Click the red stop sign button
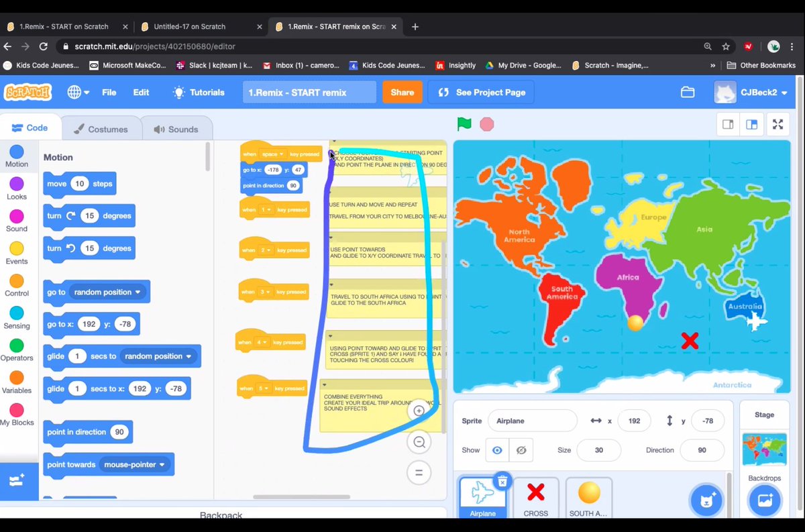This screenshot has height=532, width=805. click(x=487, y=124)
